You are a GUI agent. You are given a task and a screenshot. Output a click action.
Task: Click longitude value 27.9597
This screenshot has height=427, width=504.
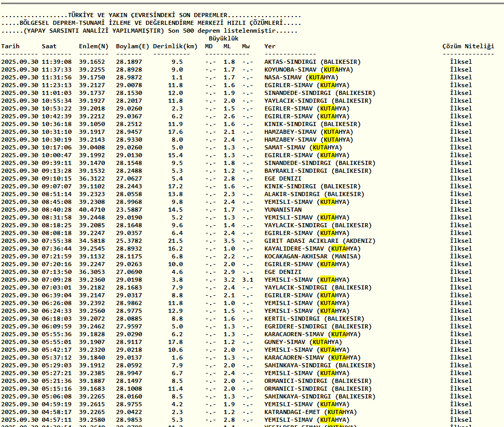[129, 326]
